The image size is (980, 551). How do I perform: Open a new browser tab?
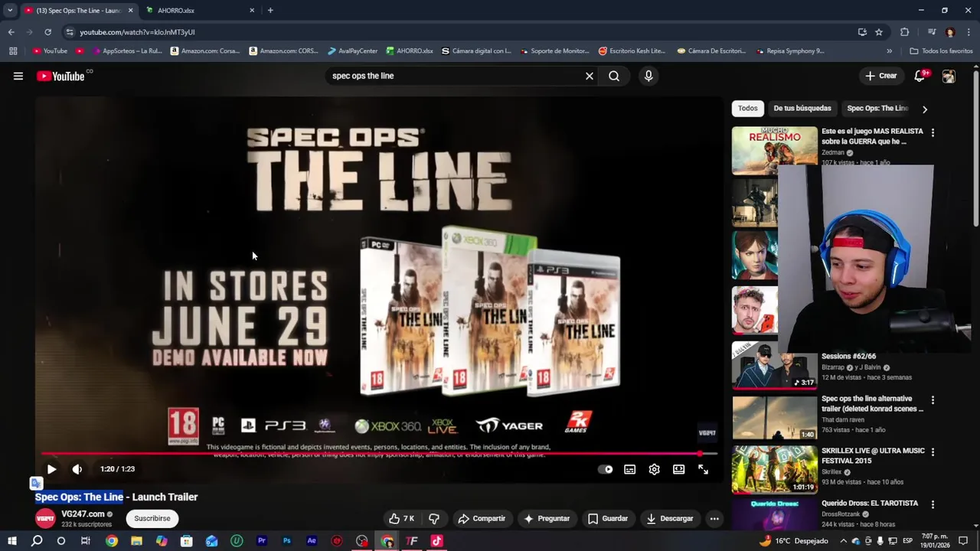point(270,11)
